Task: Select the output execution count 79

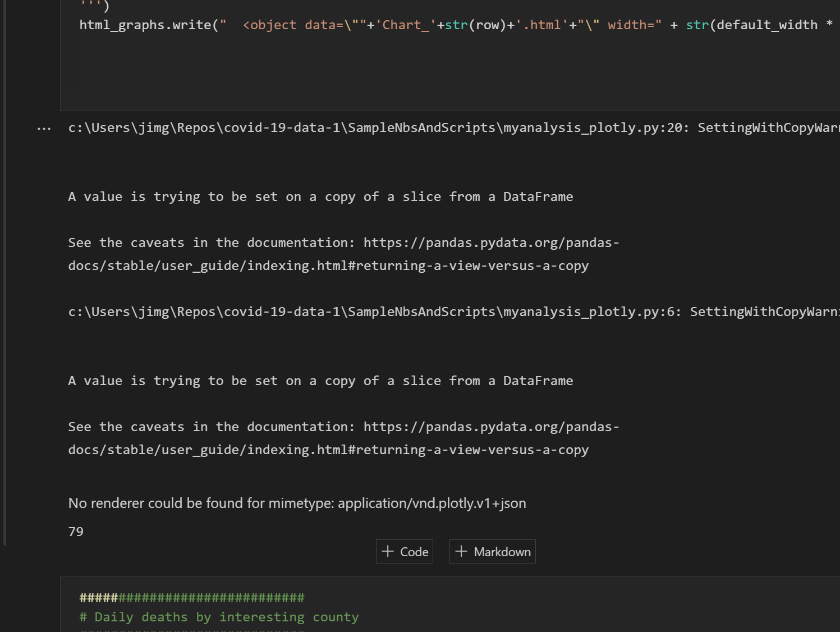Action: 76,532
